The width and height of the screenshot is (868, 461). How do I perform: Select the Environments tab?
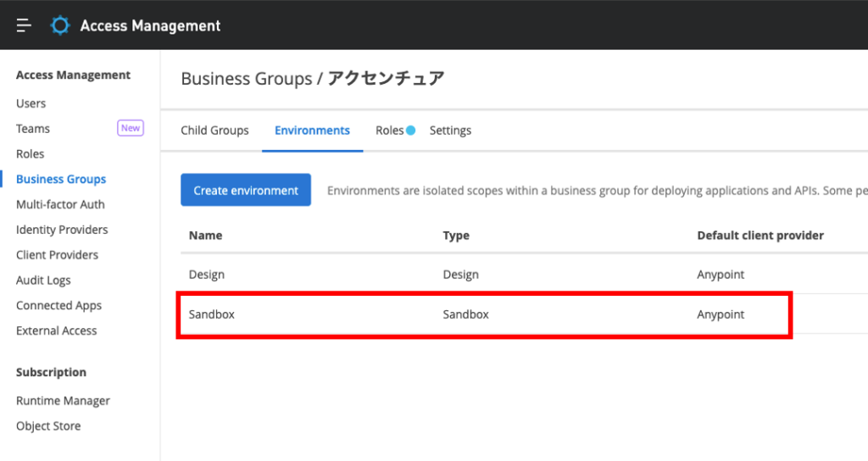pos(312,131)
